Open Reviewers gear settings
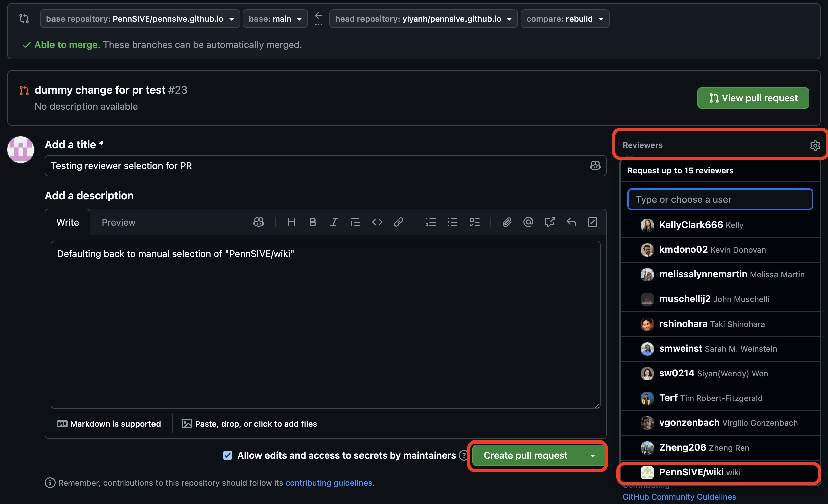Image resolution: width=828 pixels, height=504 pixels. [815, 145]
